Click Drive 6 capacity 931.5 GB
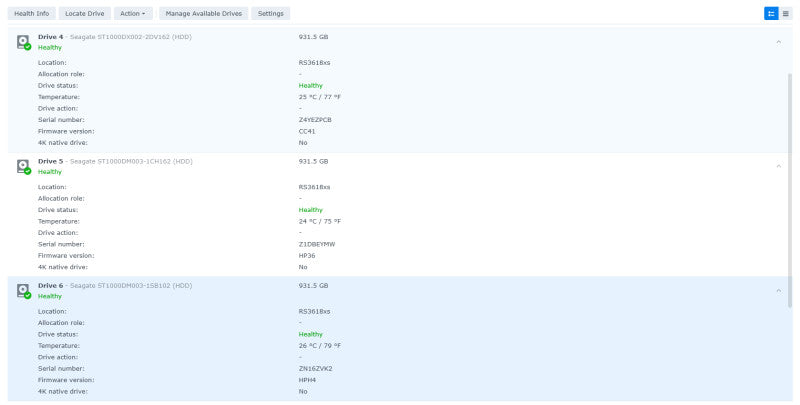The height and width of the screenshot is (405, 800). (313, 286)
